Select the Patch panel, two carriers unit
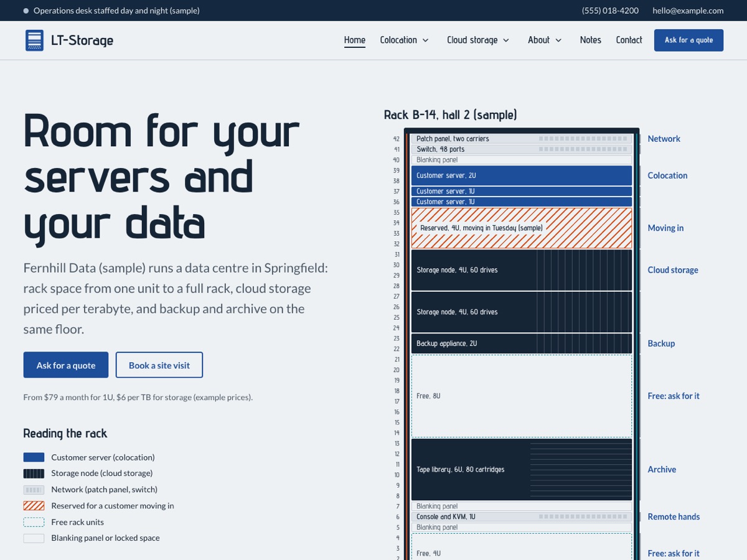747x560 pixels. pos(522,139)
